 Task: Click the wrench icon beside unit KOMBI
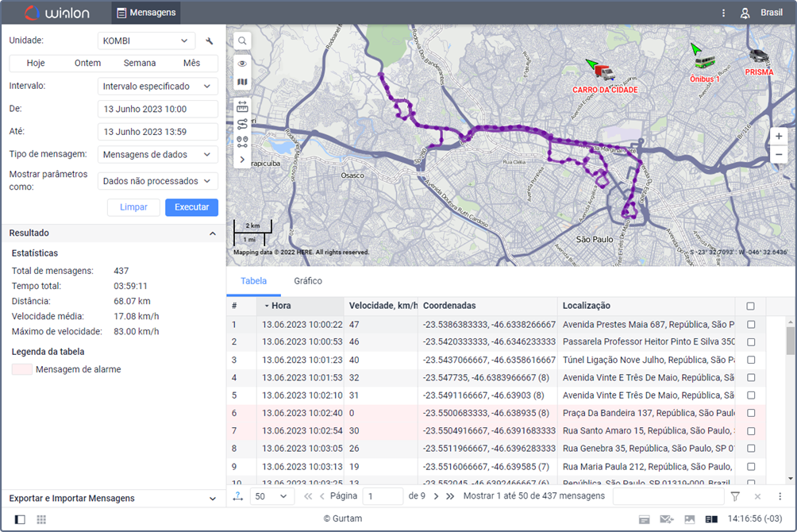(210, 41)
